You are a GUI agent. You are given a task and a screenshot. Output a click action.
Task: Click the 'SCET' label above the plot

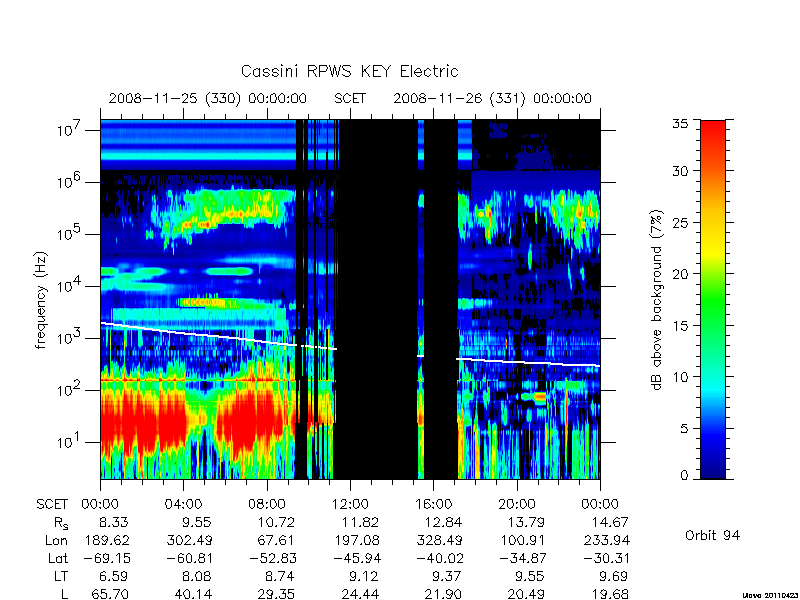coord(350,98)
